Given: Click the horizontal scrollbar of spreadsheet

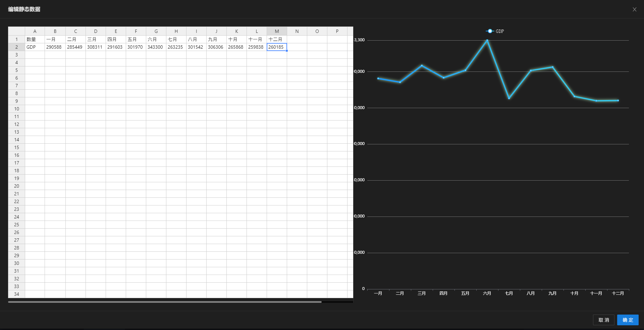Looking at the screenshot, I should point(164,302).
